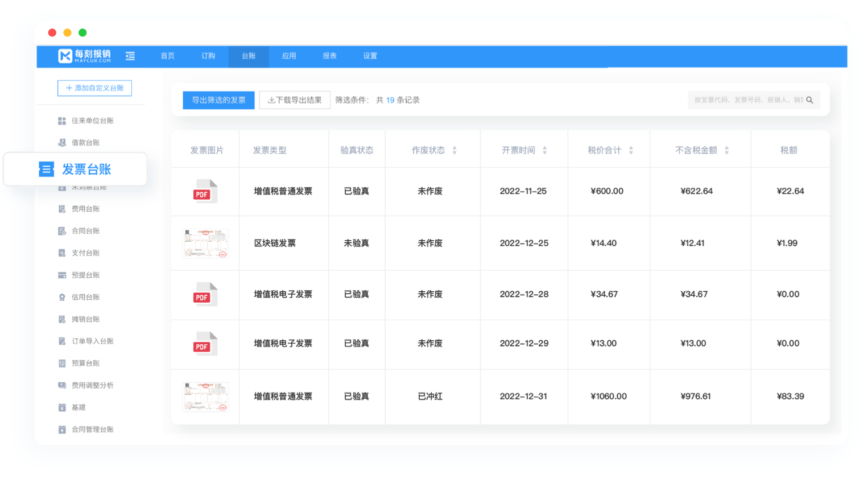This screenshot has width=868, height=479.
Task: Collapse the sidebar with the hamburger icon
Action: point(130,56)
